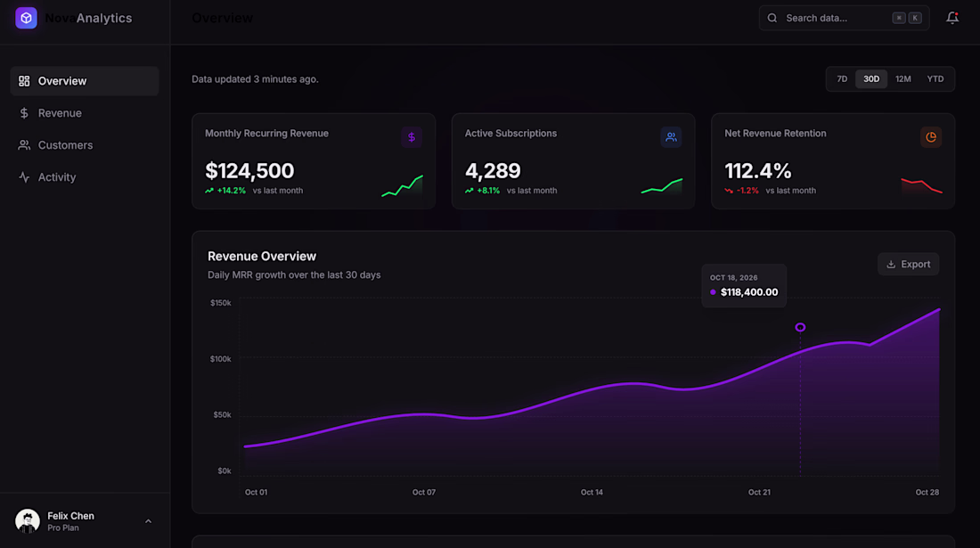The width and height of the screenshot is (980, 548).
Task: Click the Oct 28 axis label
Action: [927, 493]
